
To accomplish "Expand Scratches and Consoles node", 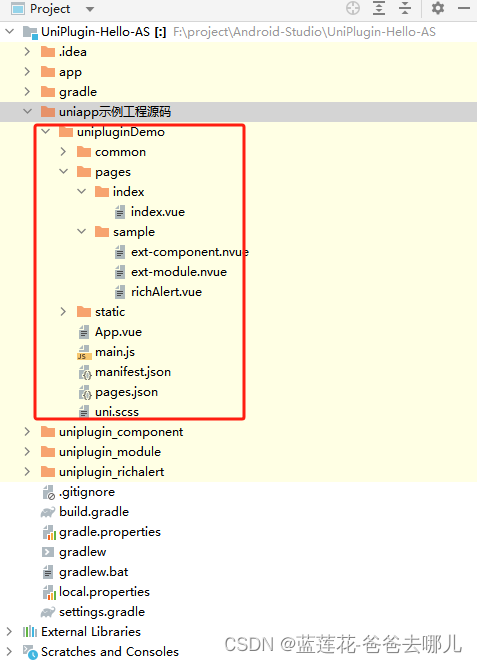I will (x=9, y=652).
